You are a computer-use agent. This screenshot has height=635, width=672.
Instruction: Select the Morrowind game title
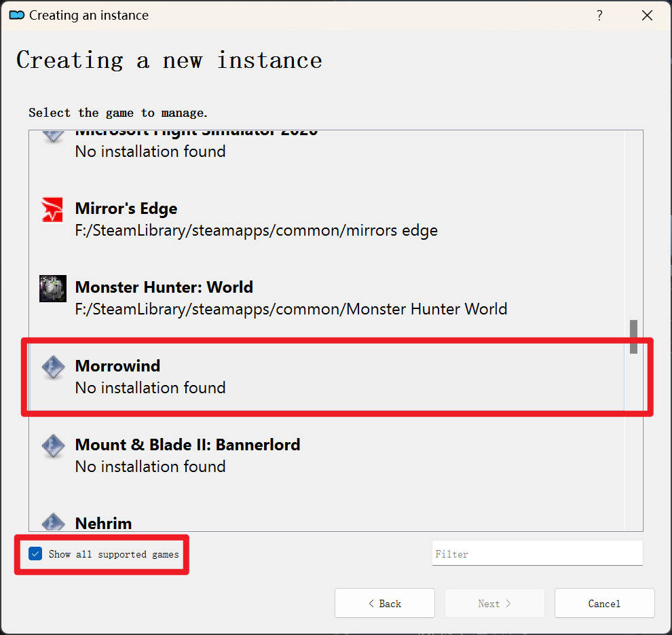pos(117,366)
